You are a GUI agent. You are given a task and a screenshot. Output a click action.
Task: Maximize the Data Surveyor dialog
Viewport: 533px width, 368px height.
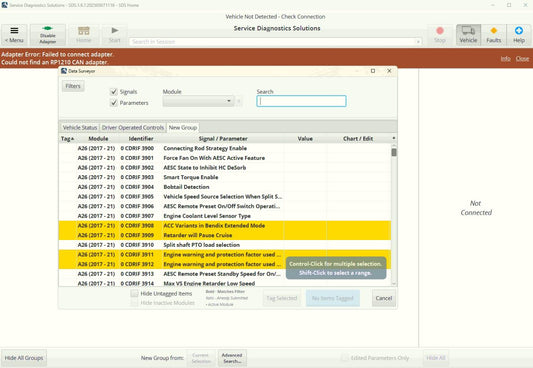373,71
